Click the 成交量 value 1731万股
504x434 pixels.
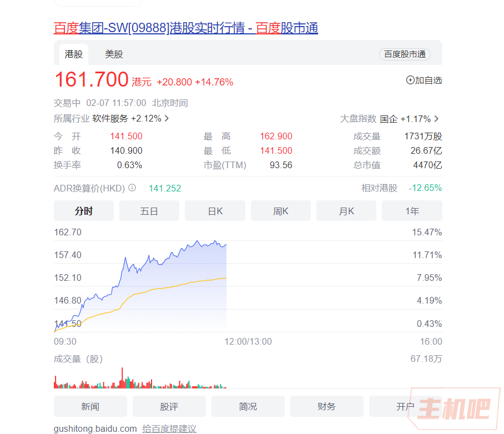click(423, 136)
